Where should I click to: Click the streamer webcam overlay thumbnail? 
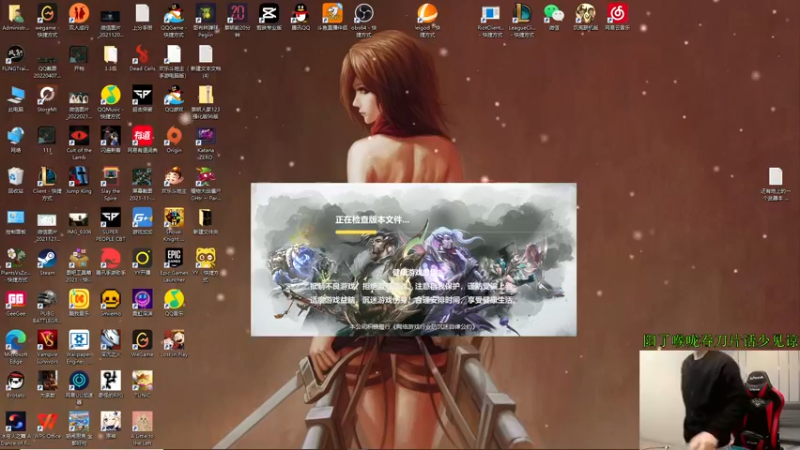(x=719, y=399)
